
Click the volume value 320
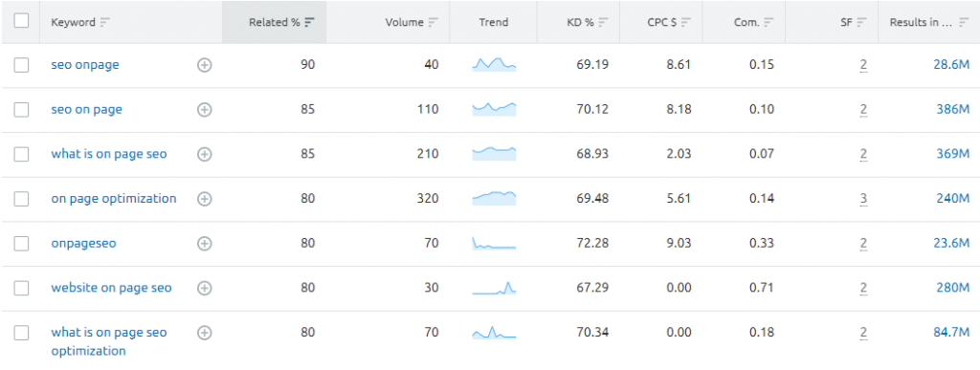click(428, 199)
